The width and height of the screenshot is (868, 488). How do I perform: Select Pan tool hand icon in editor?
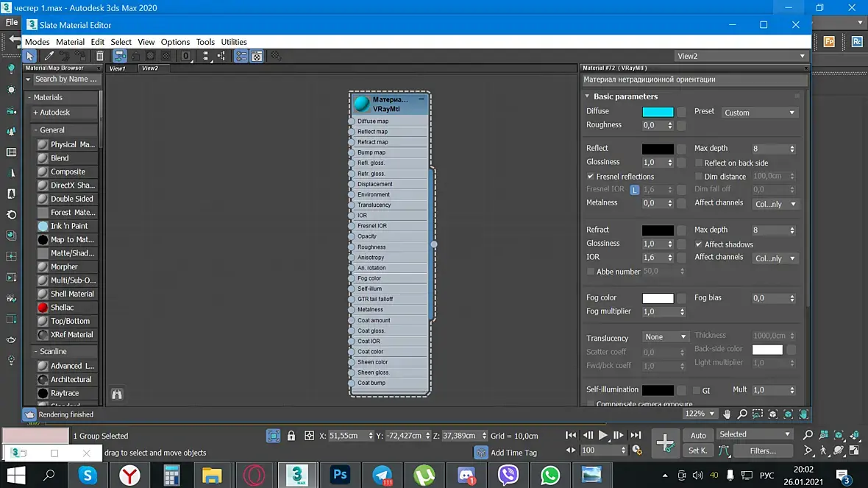(x=727, y=414)
